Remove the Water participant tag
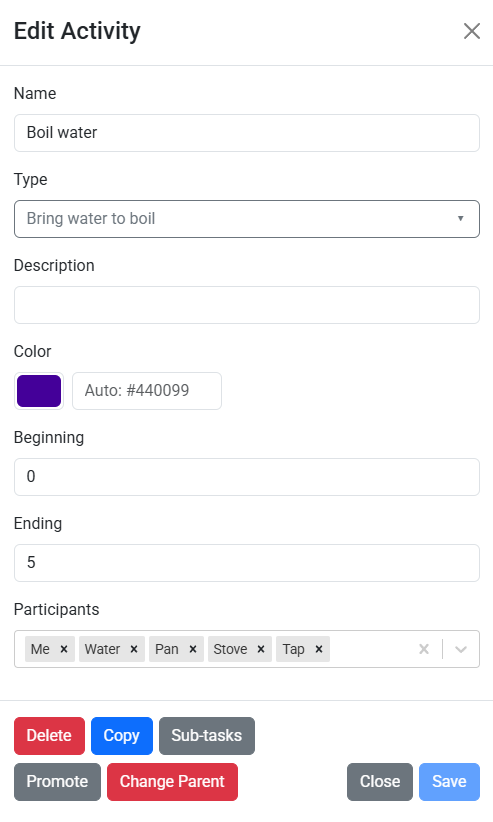The image size is (493, 822). [134, 649]
